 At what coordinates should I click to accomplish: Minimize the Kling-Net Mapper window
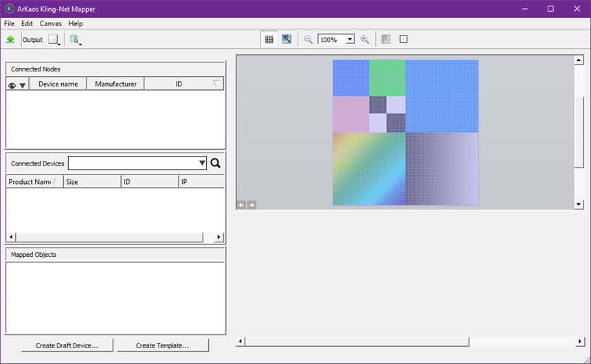point(524,9)
